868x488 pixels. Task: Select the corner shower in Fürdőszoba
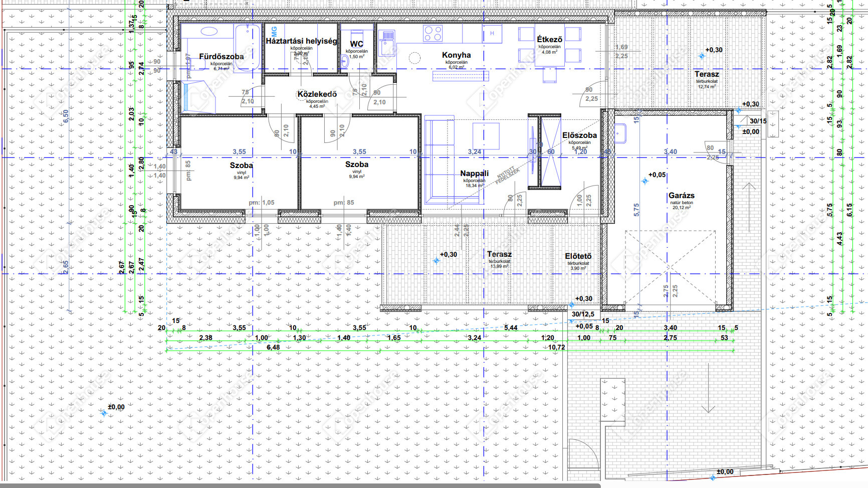point(199,96)
